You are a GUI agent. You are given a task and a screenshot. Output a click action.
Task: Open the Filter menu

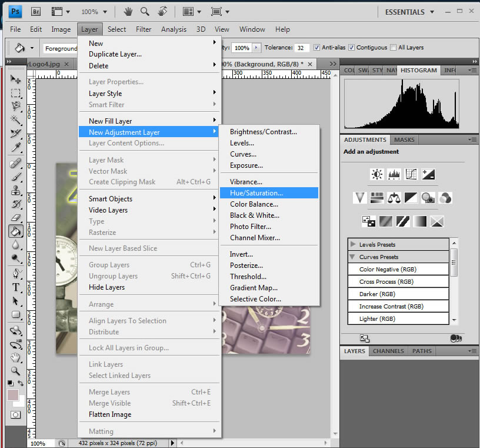pyautogui.click(x=144, y=29)
